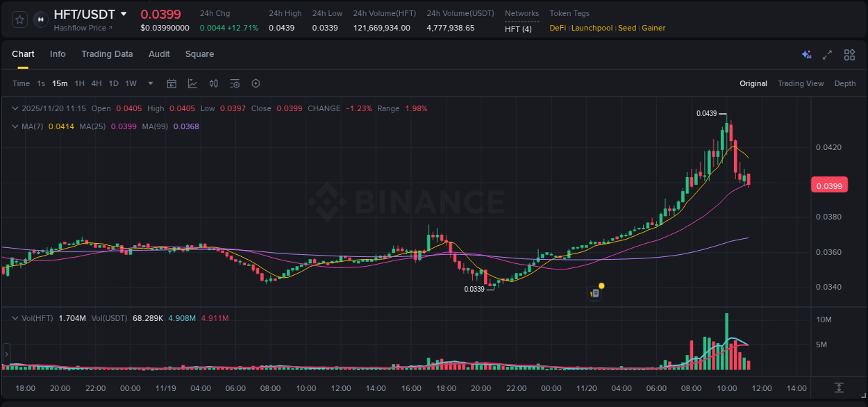This screenshot has height=407, width=868.
Task: Switch to the Trading Data tab
Action: pos(107,54)
